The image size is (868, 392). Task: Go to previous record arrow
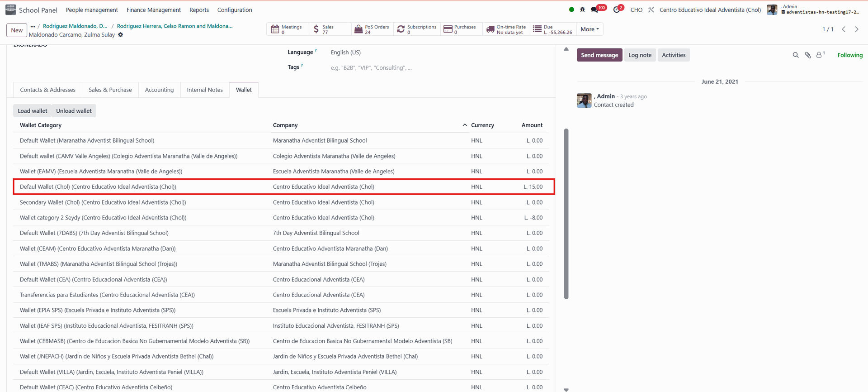(844, 29)
